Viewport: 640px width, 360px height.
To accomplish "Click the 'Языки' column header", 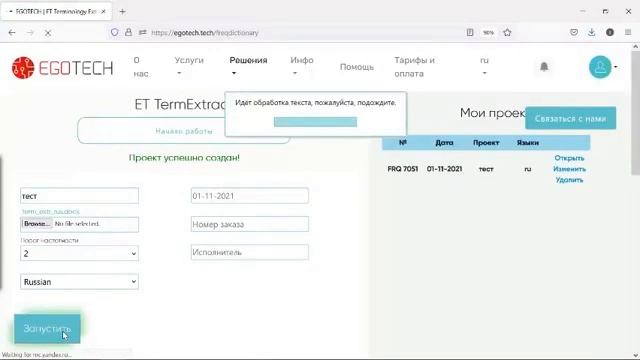I will point(527,143).
